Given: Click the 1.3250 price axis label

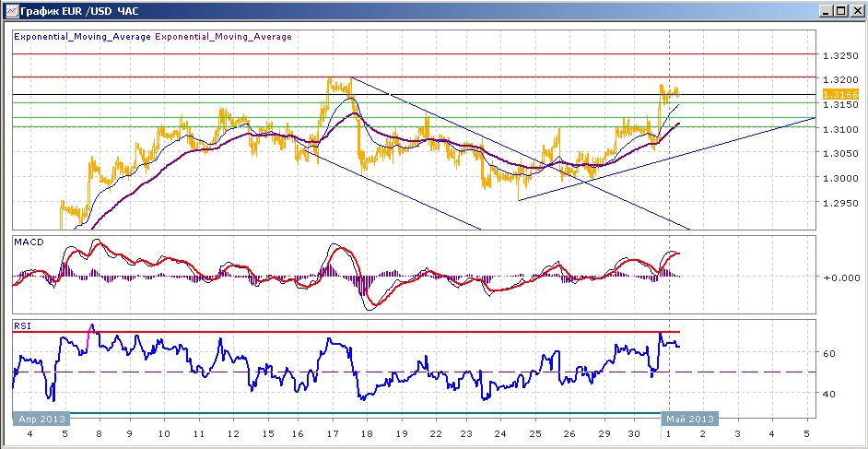Looking at the screenshot, I should (x=841, y=56).
